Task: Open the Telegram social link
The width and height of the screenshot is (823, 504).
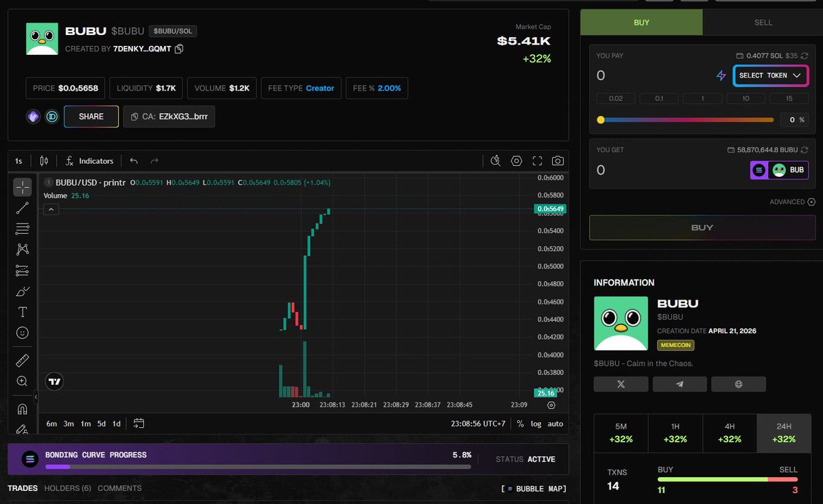Action: point(680,384)
